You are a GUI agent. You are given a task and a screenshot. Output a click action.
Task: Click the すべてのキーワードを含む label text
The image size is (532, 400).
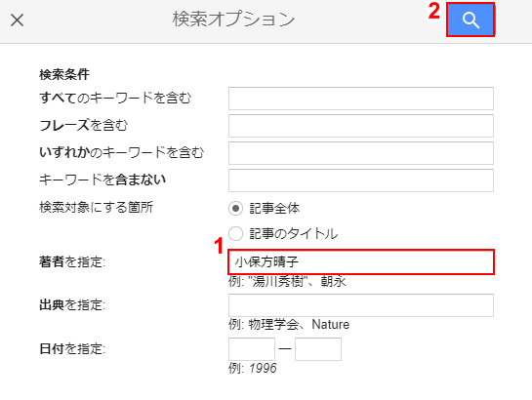coord(115,98)
